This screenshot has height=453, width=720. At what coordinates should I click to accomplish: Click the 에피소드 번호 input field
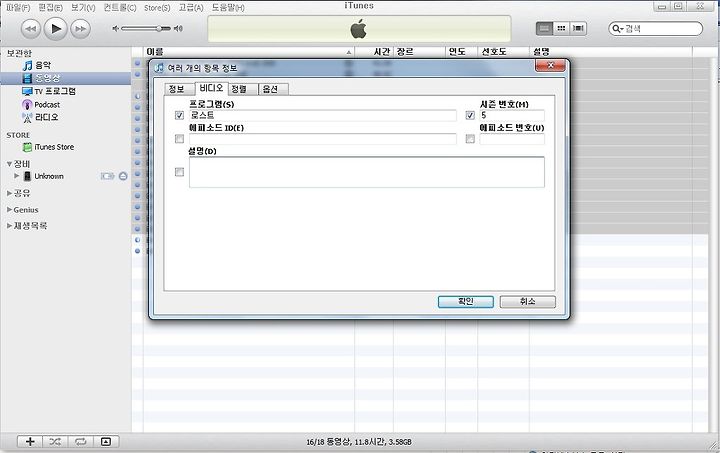(x=512, y=139)
